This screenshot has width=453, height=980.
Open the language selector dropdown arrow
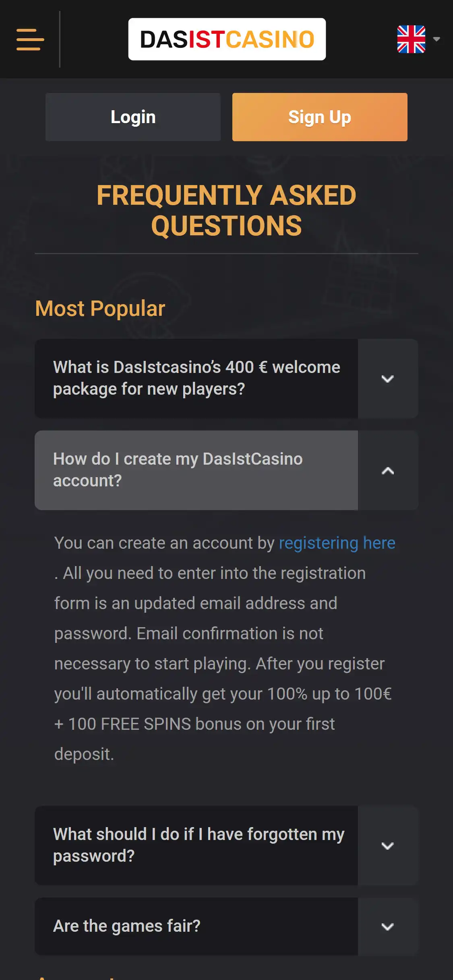436,39
